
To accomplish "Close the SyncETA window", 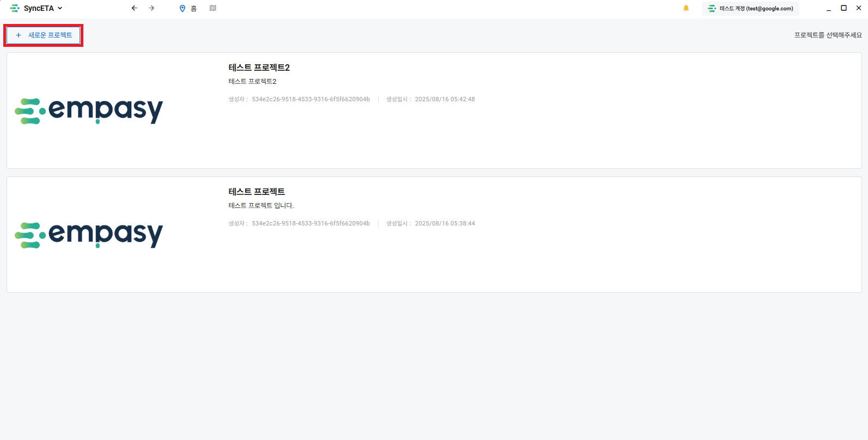I will tap(859, 8).
